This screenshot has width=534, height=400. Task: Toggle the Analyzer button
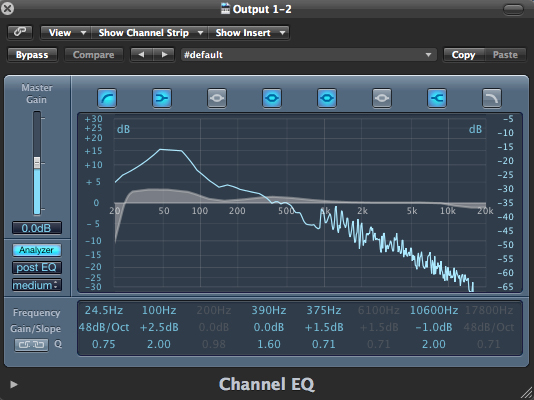point(37,250)
